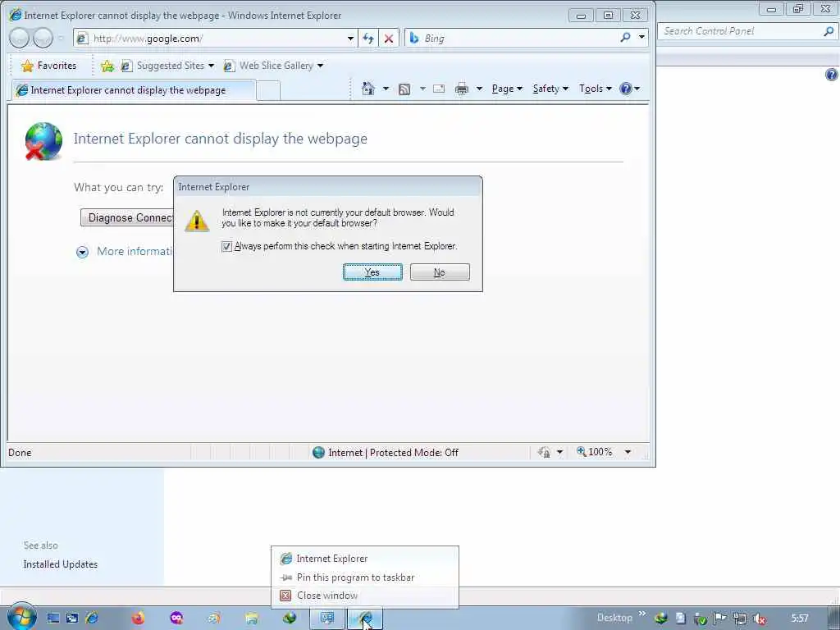840x630 pixels.
Task: Open the privacy report icon in status bar
Action: coord(545,452)
